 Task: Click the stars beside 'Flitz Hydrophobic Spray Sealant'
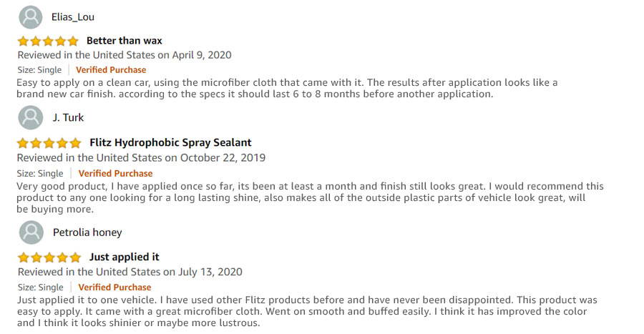click(x=49, y=143)
